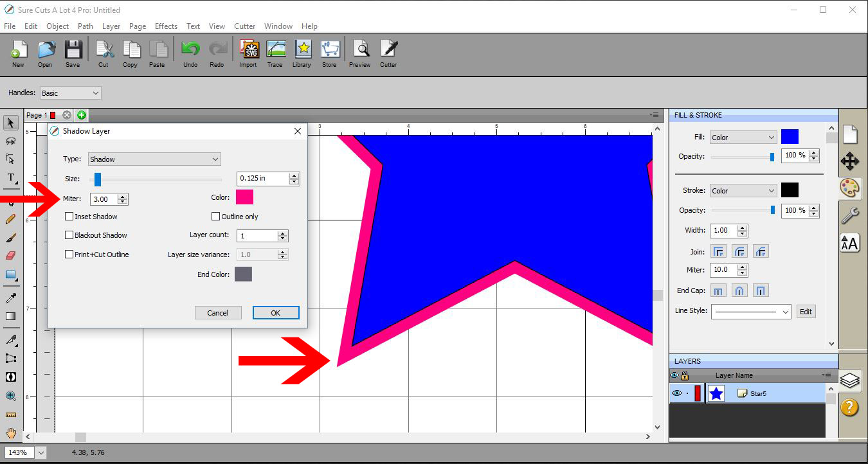
Task: Click the Cut scissors icon
Action: click(104, 53)
